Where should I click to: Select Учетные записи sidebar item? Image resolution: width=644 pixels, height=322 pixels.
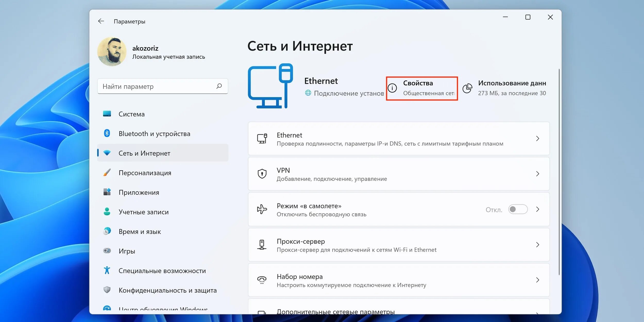click(143, 212)
